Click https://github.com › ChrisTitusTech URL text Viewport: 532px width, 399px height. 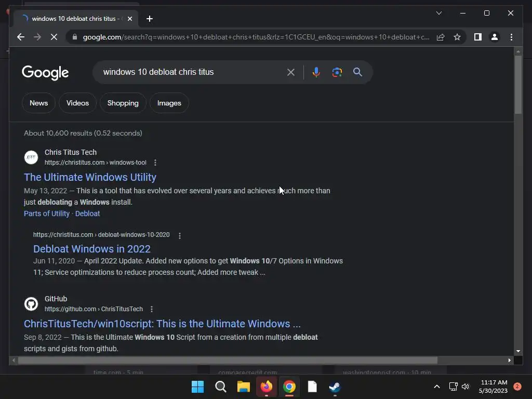pyautogui.click(x=94, y=309)
